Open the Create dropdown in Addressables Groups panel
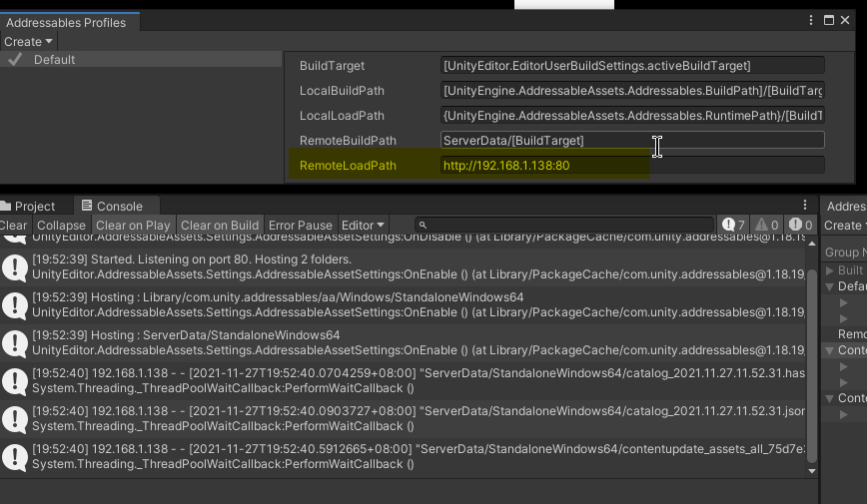 point(845,225)
